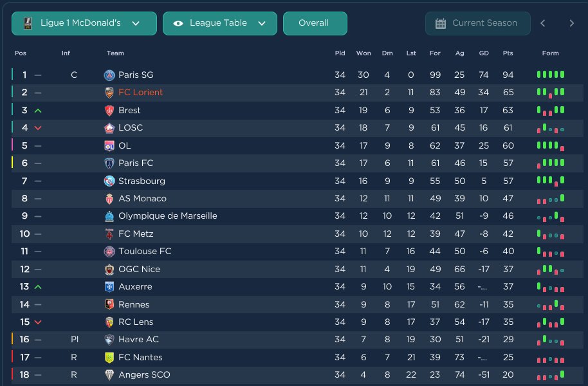Click the Paris SG club crest icon
This screenshot has height=386, width=588.
click(x=109, y=75)
